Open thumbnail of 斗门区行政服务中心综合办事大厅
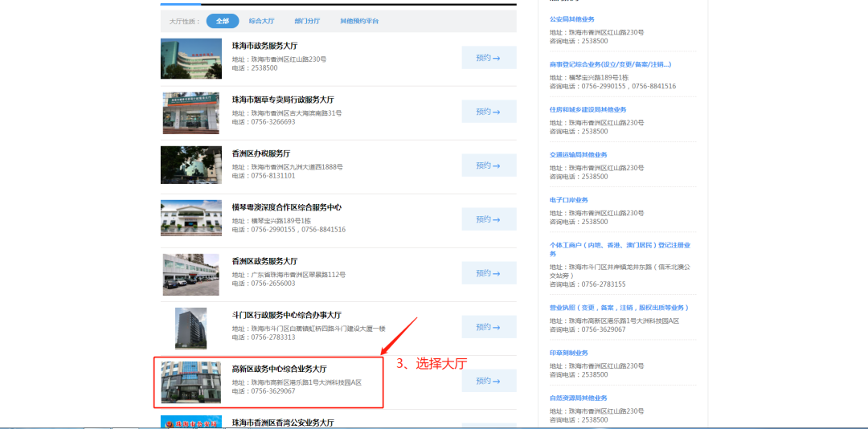Image resolution: width=868 pixels, height=429 pixels. (191, 329)
